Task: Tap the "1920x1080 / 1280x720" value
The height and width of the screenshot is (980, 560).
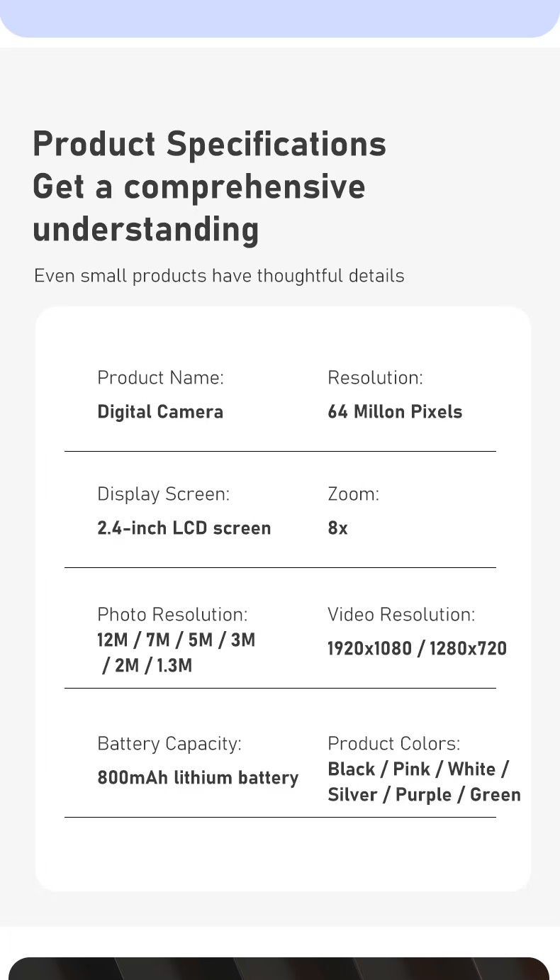Action: 417,649
